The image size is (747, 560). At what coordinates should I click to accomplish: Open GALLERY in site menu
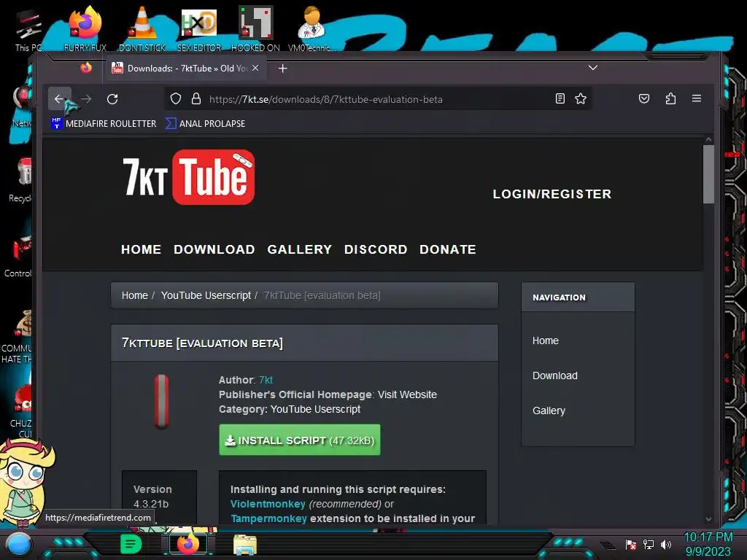299,249
